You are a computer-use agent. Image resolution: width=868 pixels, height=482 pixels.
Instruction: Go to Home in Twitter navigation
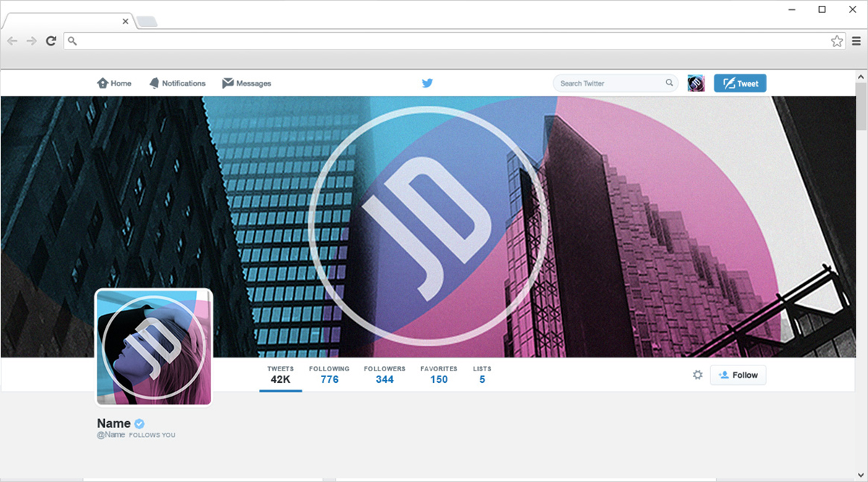point(114,83)
